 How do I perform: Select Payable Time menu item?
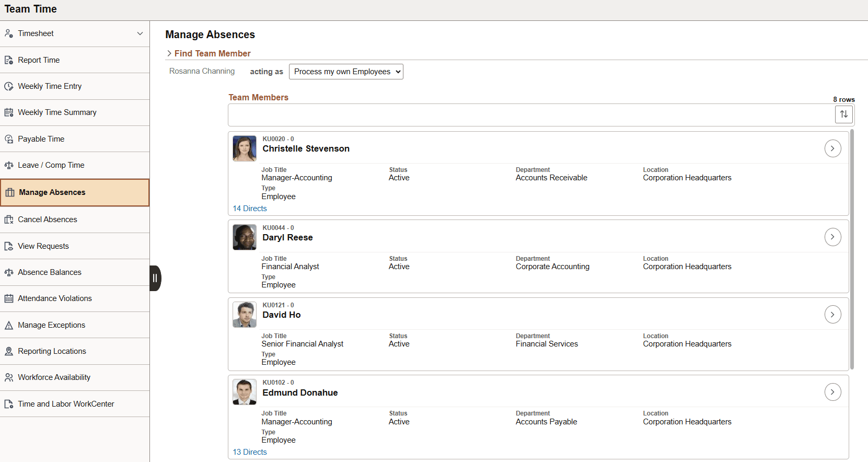pyautogui.click(x=75, y=139)
